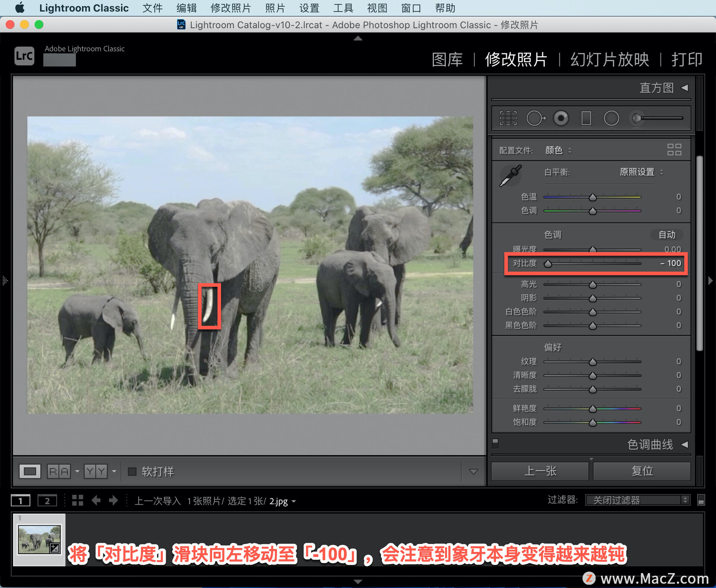Viewport: 716px width, 588px height.
Task: Go to next photo arrow
Action: tap(113, 500)
